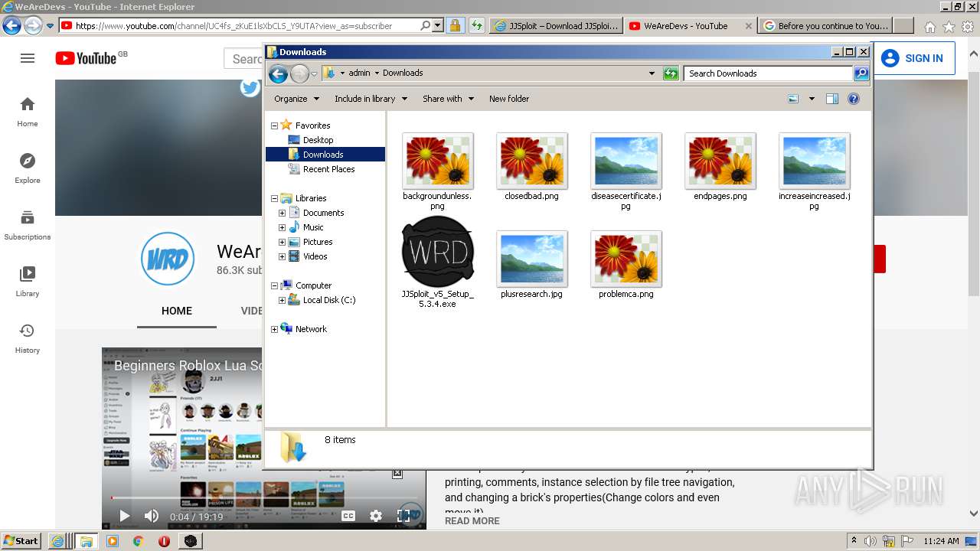980x551 pixels.
Task: Open the YouTube hamburger menu
Action: 28,58
